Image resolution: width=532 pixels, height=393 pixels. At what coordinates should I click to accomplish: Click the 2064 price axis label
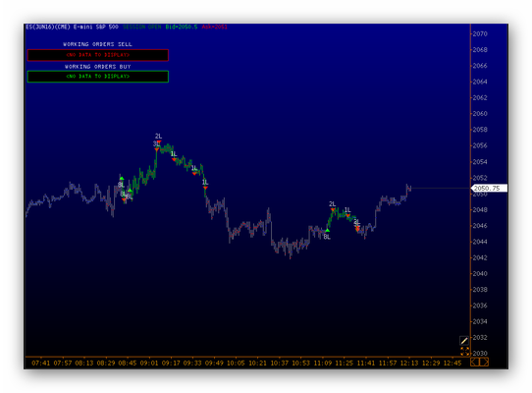pos(480,82)
